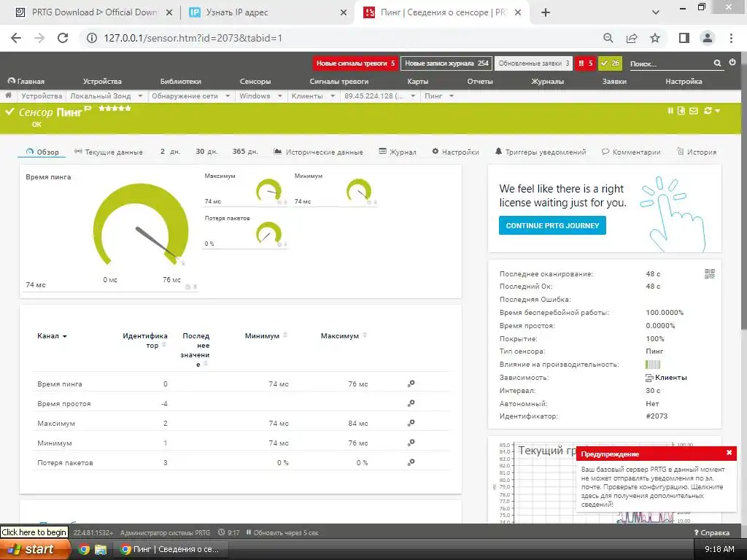Image resolution: width=747 pixels, height=560 pixels.
Task: Click the Новые записи журнала 254 button
Action: click(x=446, y=63)
